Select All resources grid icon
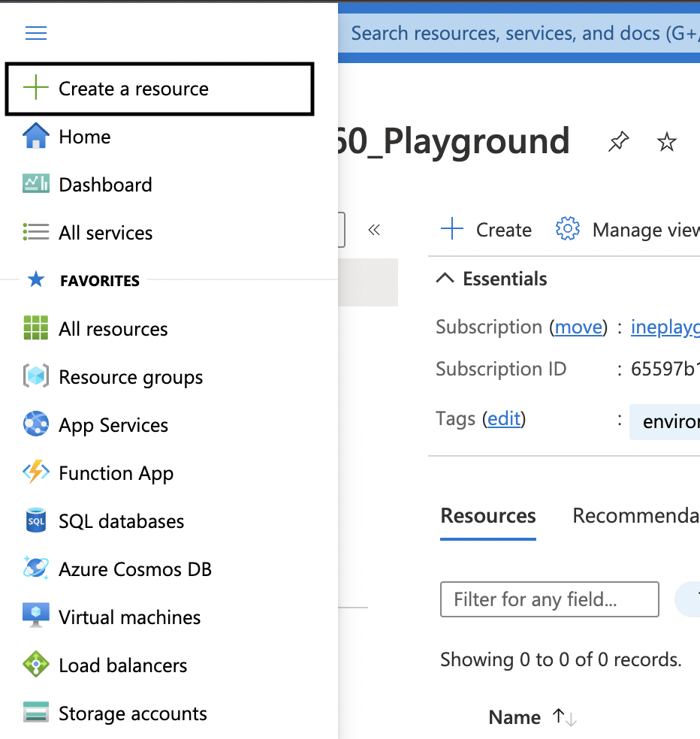 (x=35, y=329)
